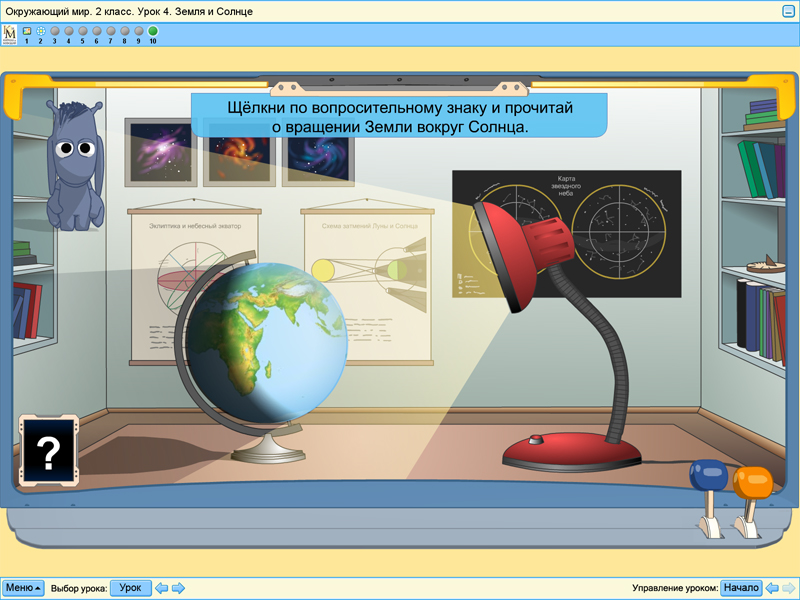Viewport: 800px width, 600px height.
Task: Click the next lesson arrow next to Урок
Action: 178,588
